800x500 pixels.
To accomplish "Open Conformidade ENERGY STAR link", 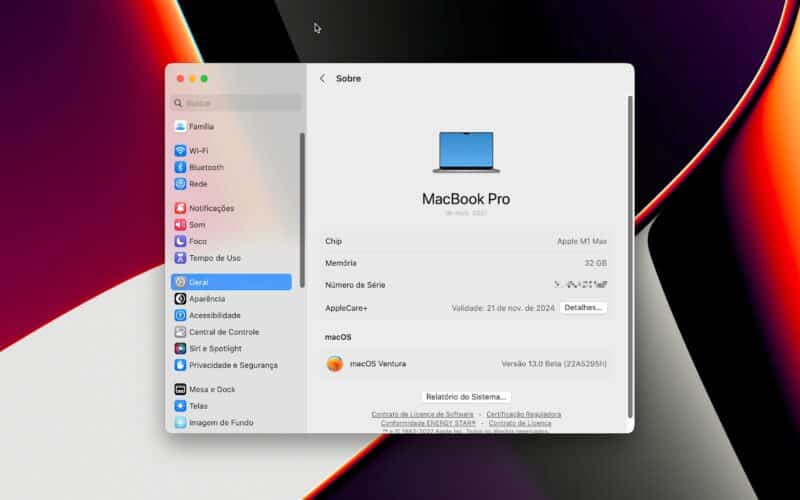I will (428, 423).
